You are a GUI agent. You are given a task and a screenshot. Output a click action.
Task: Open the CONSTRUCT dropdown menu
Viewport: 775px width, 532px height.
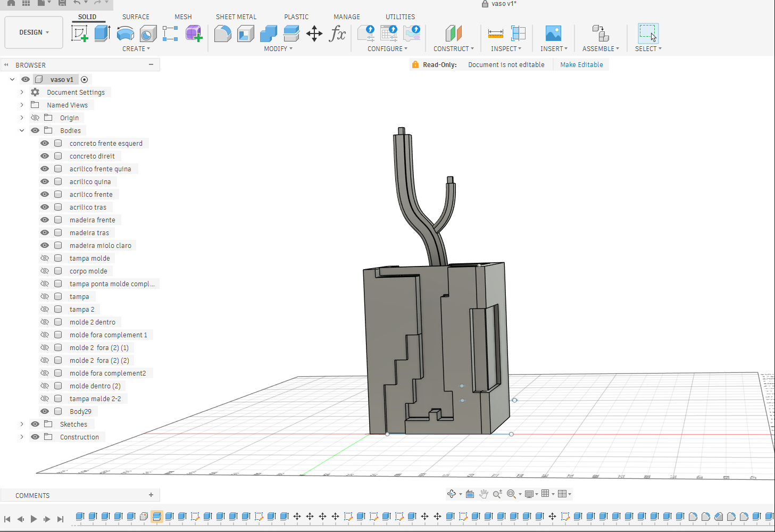[x=454, y=48]
